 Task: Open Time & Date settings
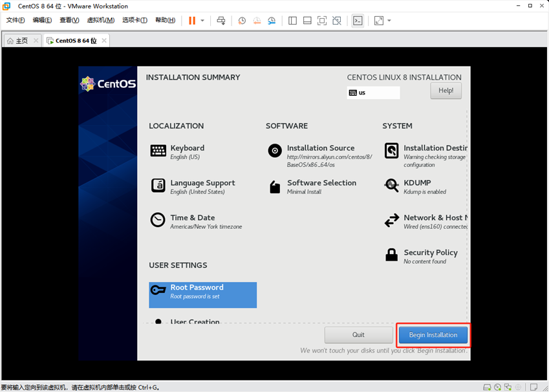tap(196, 221)
